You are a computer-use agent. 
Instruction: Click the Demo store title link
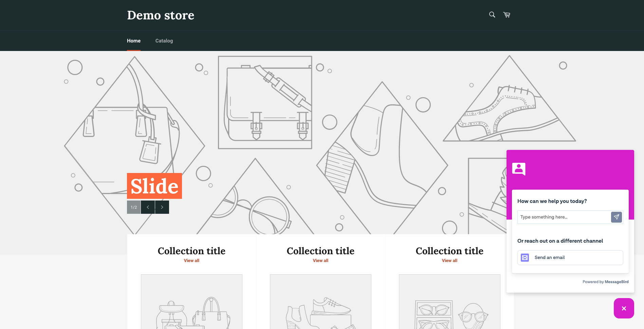click(x=161, y=15)
